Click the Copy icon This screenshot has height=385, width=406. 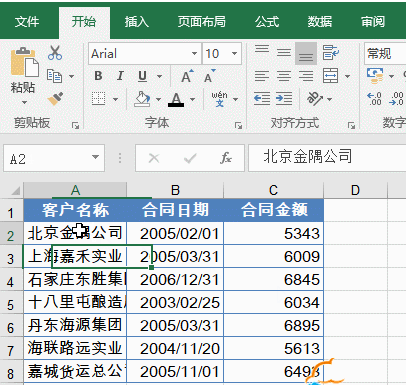tap(54, 76)
